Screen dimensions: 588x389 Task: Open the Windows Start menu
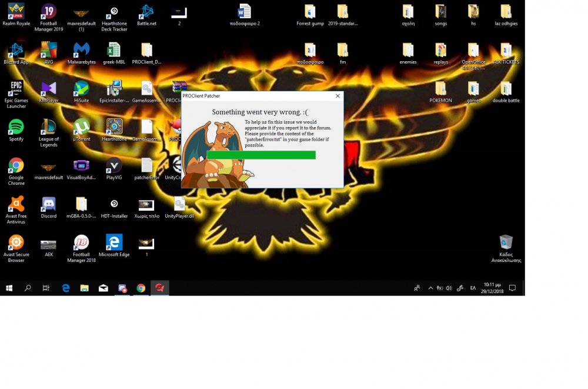(9, 288)
